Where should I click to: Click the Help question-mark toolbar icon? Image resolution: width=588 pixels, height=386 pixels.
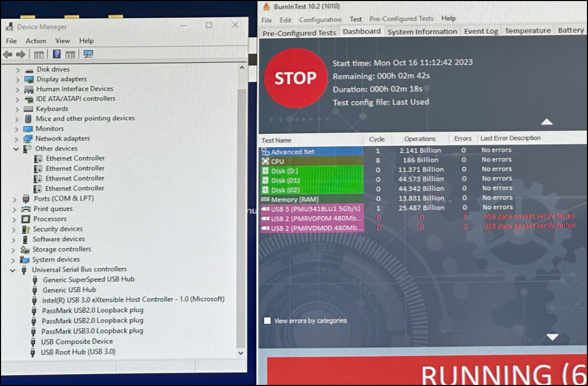56,54
